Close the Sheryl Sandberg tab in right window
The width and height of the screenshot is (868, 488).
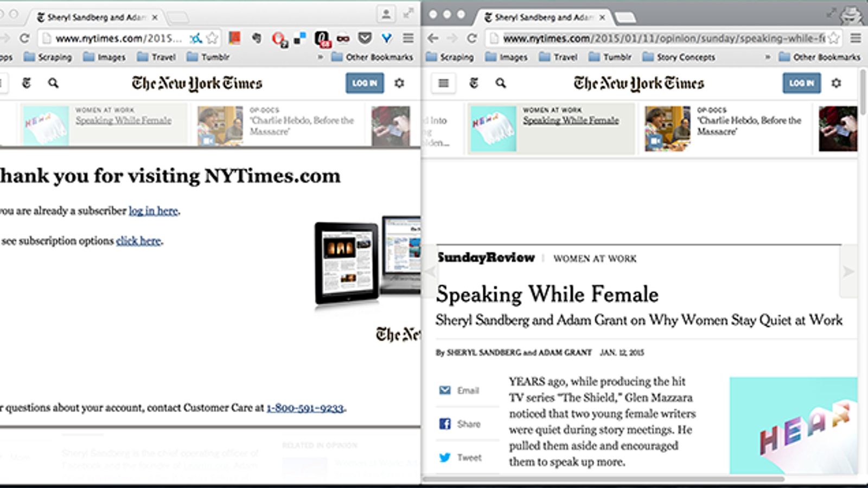coord(602,17)
